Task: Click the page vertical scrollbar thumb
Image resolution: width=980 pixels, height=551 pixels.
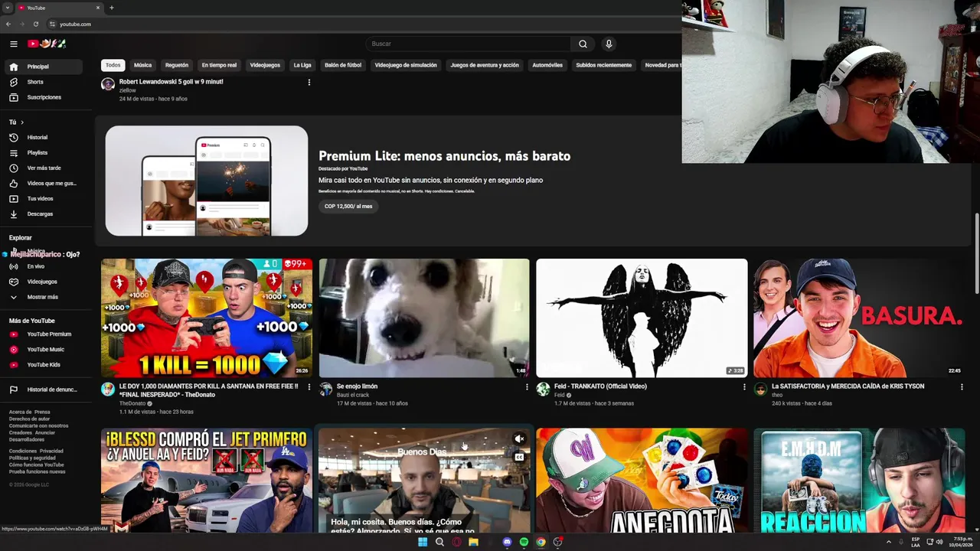Action: (x=976, y=253)
